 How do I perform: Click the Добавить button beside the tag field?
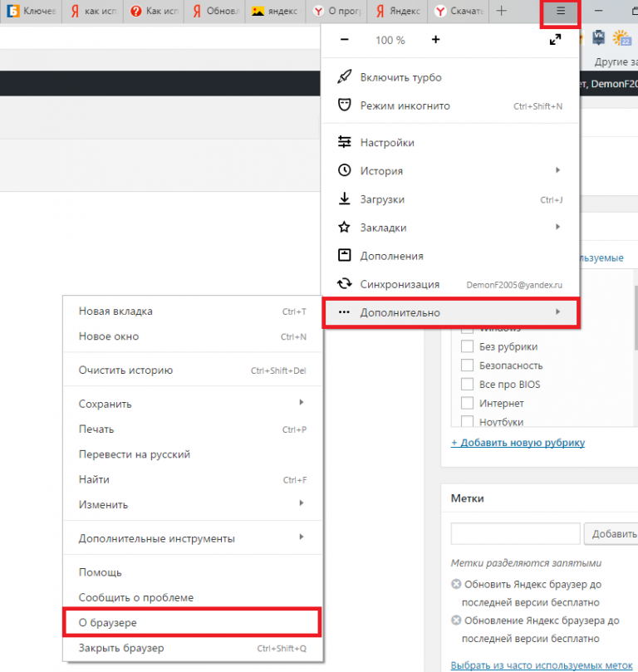point(613,533)
